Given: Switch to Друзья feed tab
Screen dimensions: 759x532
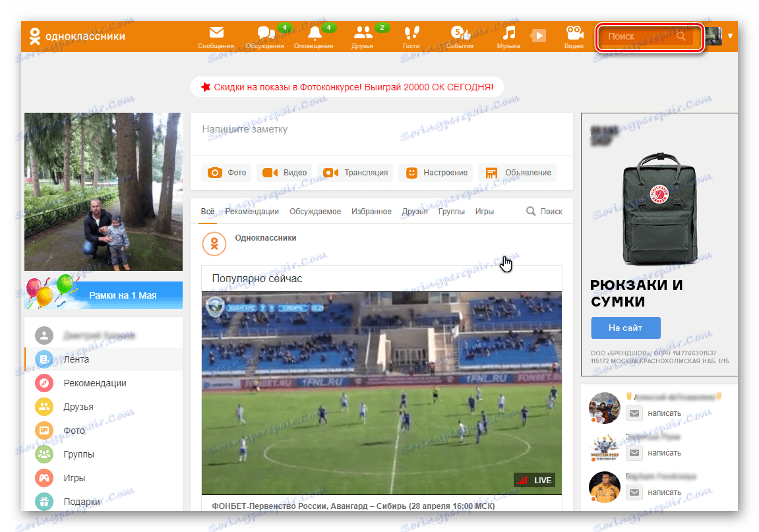Looking at the screenshot, I should point(414,212).
